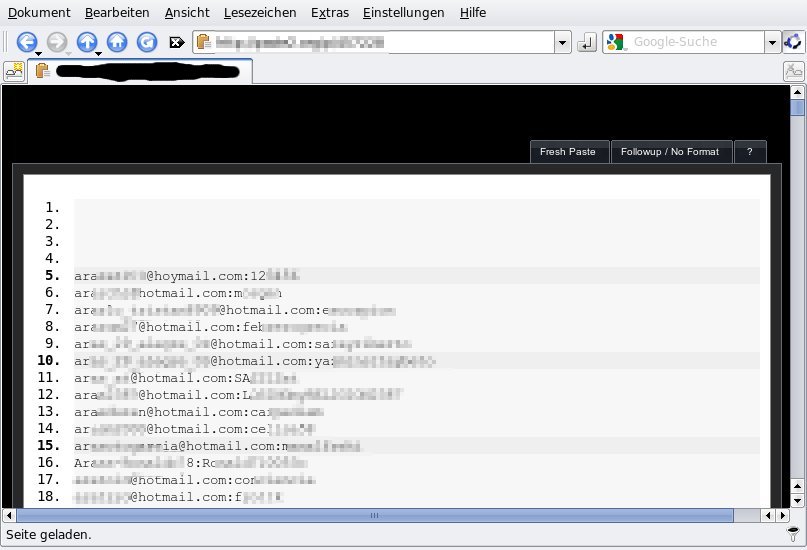The height and width of the screenshot is (550, 807).
Task: Click line number '1.' in the paste
Action: click(x=52, y=207)
